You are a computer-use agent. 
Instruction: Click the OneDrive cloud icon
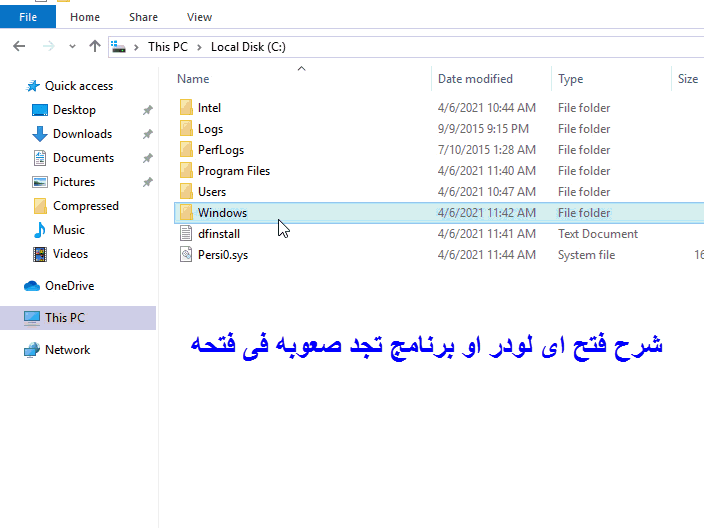[x=32, y=286]
